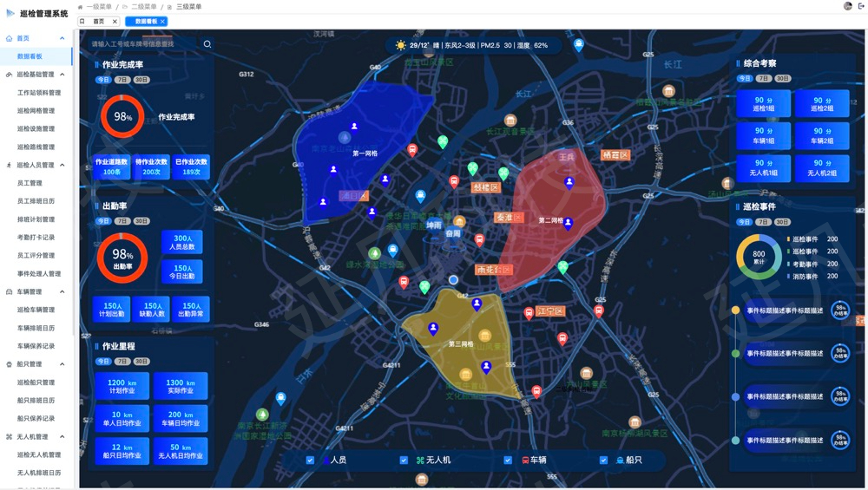Open the user avatar at top right
Viewport: 868px width, 490px height.
pyautogui.click(x=848, y=6)
